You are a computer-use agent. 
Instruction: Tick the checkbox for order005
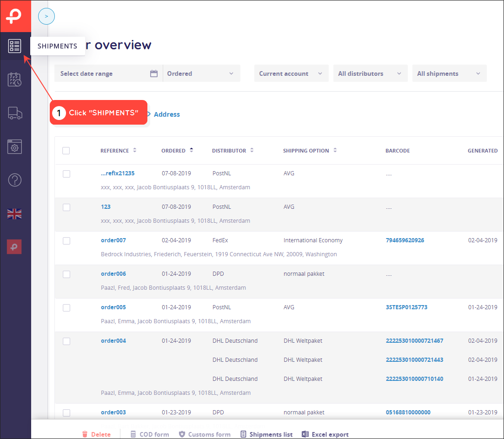(66, 308)
